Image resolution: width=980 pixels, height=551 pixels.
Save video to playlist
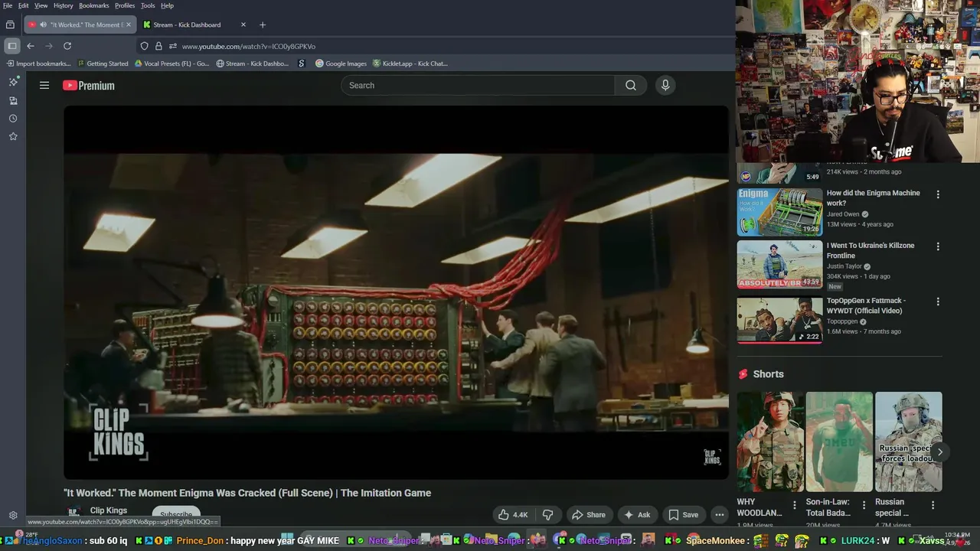683,515
